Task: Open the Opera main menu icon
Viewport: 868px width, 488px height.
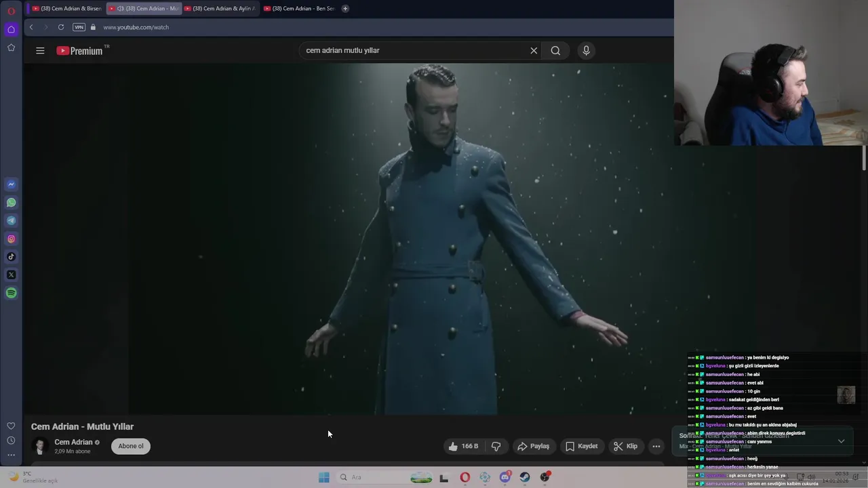Action: coord(11,11)
